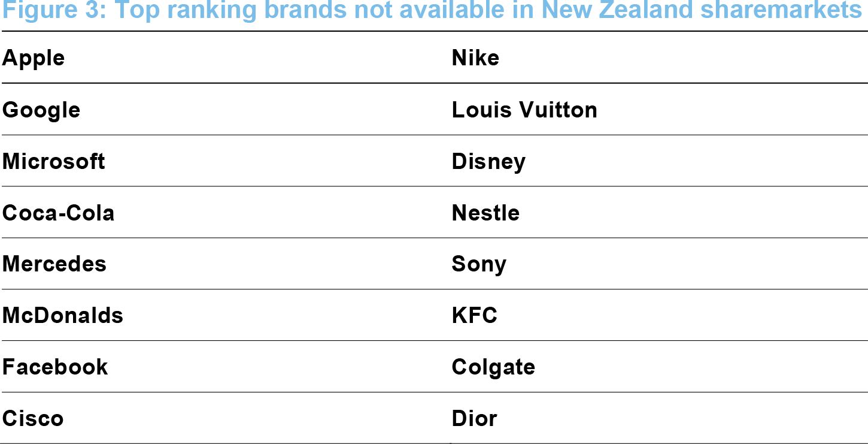Click the Apple brand cell
Image resolution: width=868 pixels, height=444 pixels.
34,58
